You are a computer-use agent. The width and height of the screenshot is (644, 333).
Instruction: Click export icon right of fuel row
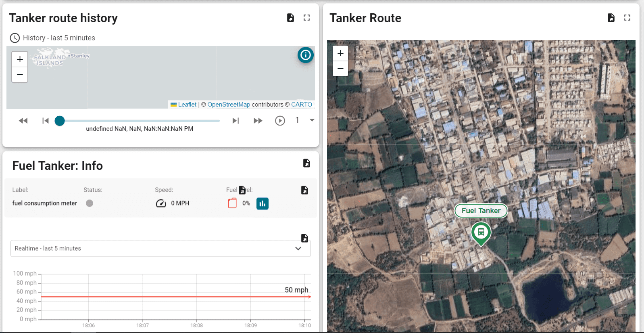(304, 190)
